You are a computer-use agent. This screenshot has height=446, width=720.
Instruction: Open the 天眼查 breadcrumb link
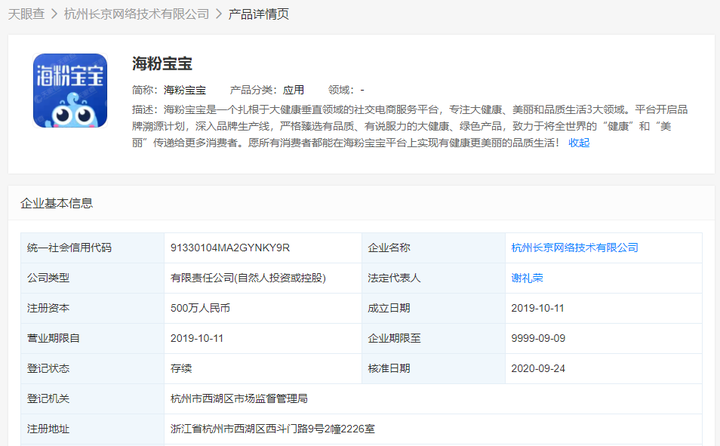pyautogui.click(x=26, y=14)
